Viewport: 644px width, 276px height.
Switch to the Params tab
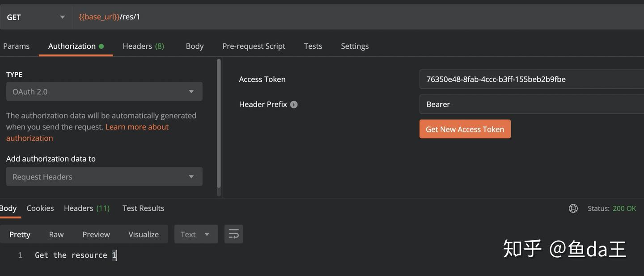click(x=17, y=46)
